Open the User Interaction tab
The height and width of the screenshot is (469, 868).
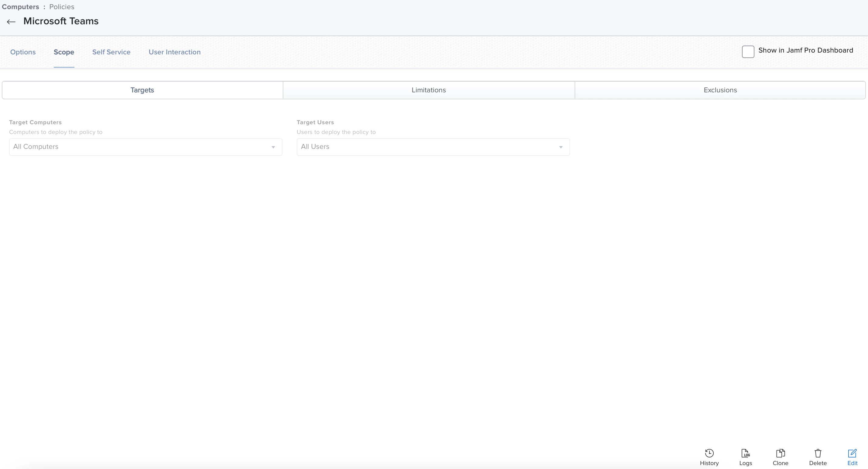click(175, 52)
